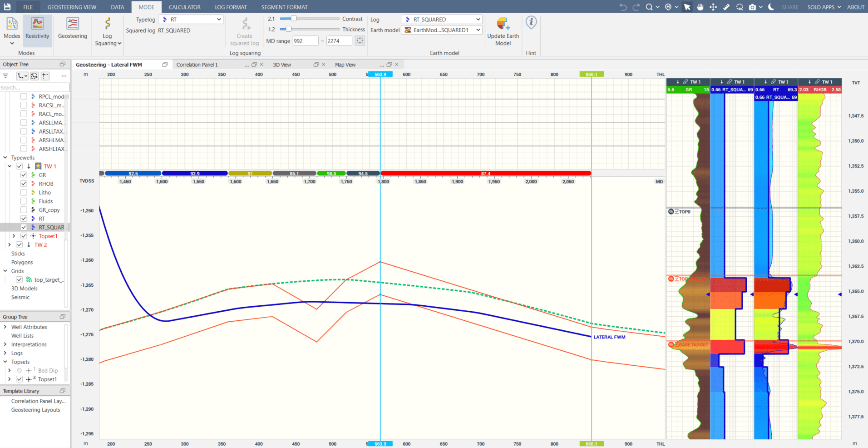Check the RPCL_model log checkbox
868x448 pixels.
click(x=24, y=96)
